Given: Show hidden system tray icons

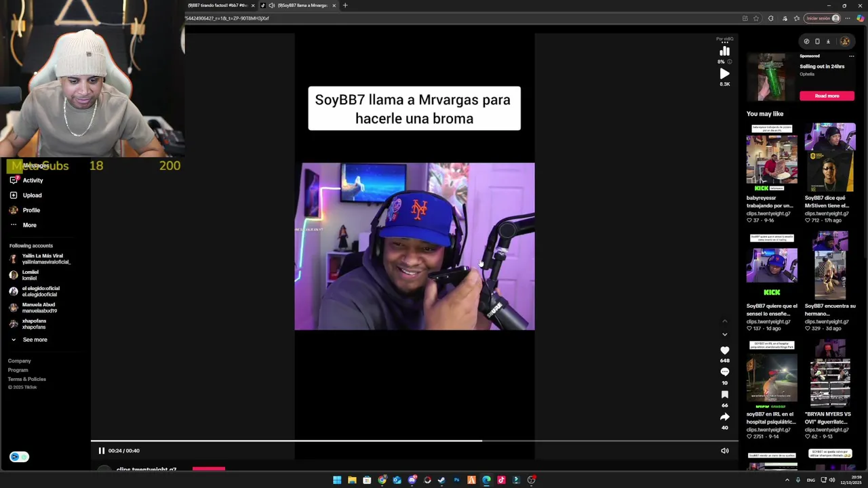Looking at the screenshot, I should pos(787,480).
